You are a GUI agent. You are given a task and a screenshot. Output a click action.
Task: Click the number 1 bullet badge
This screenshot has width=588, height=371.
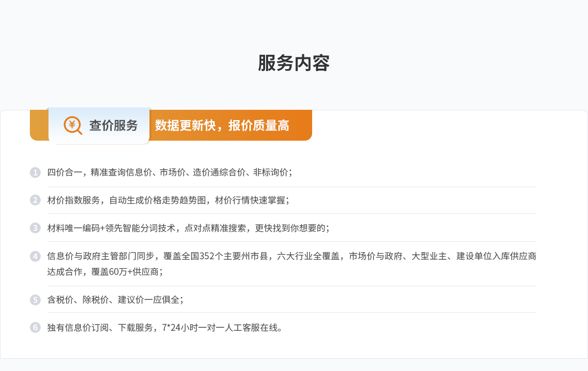tap(35, 173)
